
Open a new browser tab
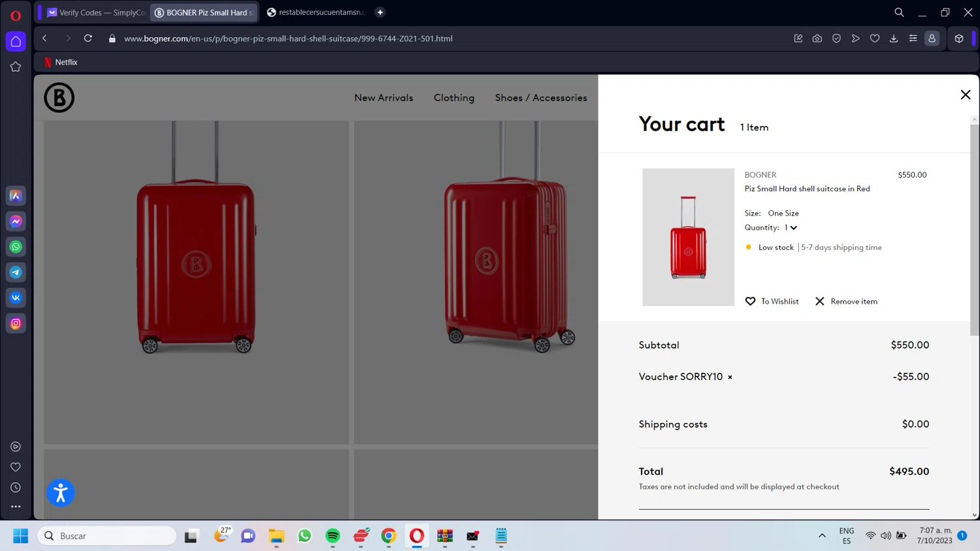380,12
